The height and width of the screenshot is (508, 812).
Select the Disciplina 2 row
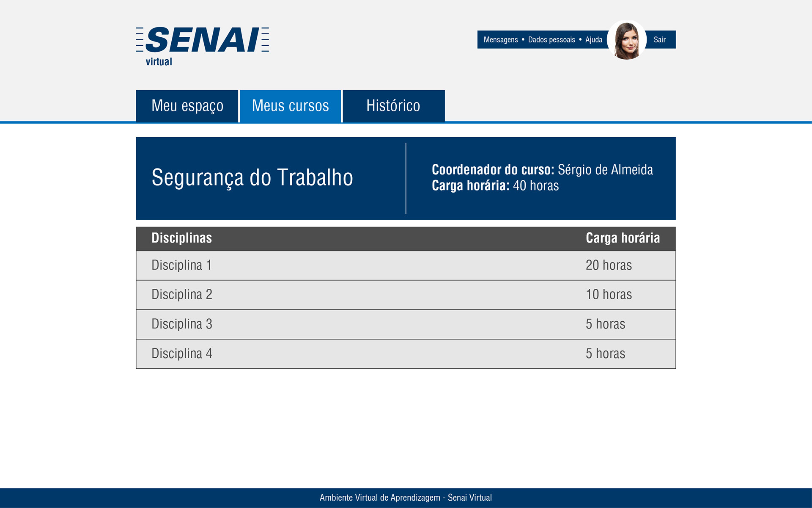click(x=182, y=295)
